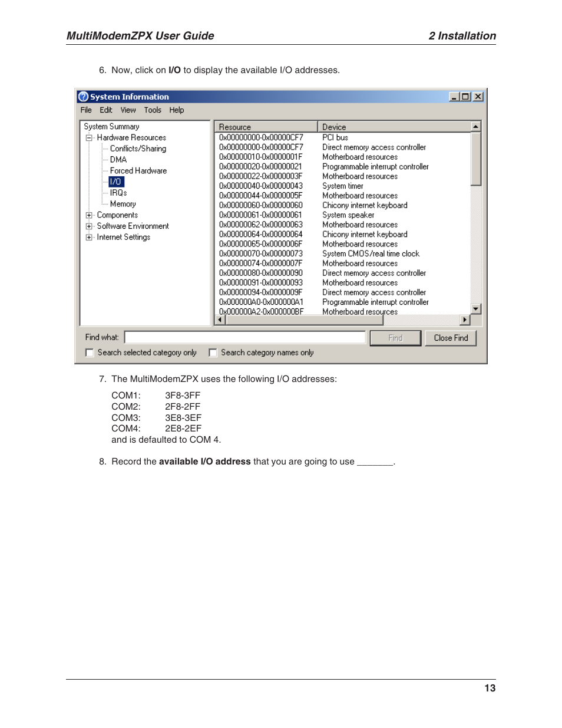The image size is (562, 728).
Task: Select the PCI bus row
Action: pyautogui.click(x=342, y=138)
